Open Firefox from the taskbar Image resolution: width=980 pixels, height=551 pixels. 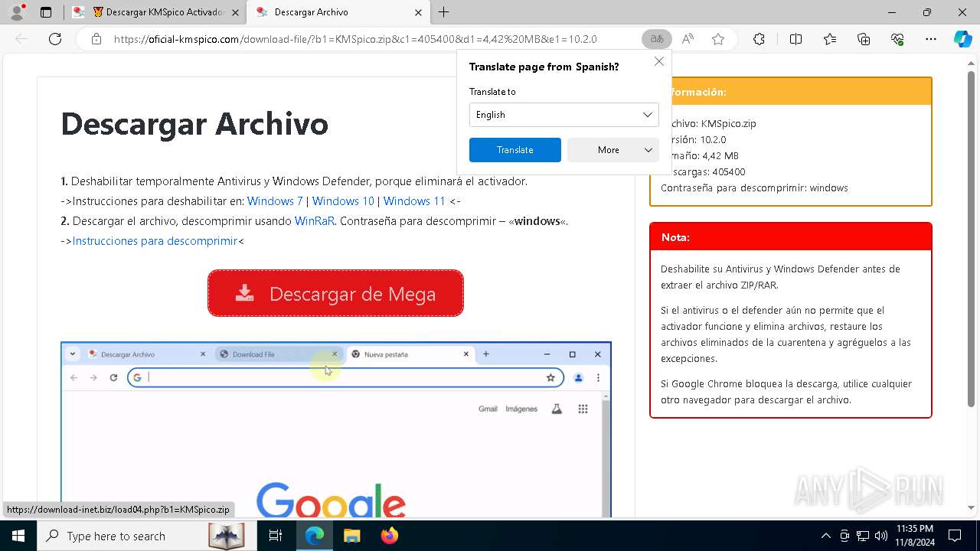pyautogui.click(x=389, y=536)
